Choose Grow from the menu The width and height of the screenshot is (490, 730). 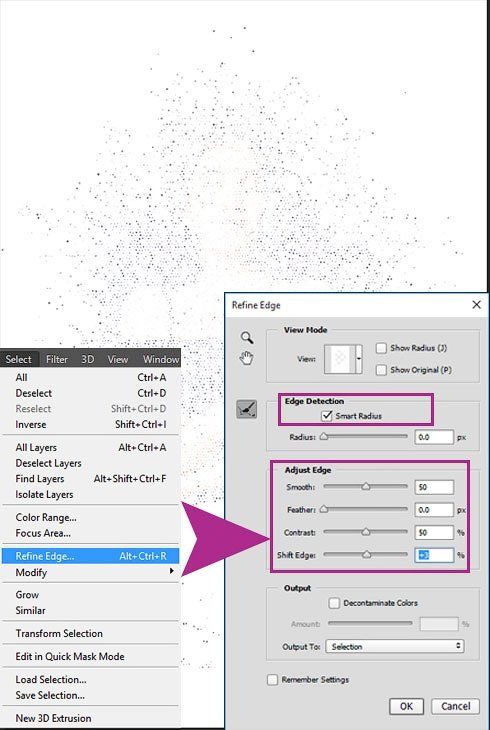coord(91,595)
